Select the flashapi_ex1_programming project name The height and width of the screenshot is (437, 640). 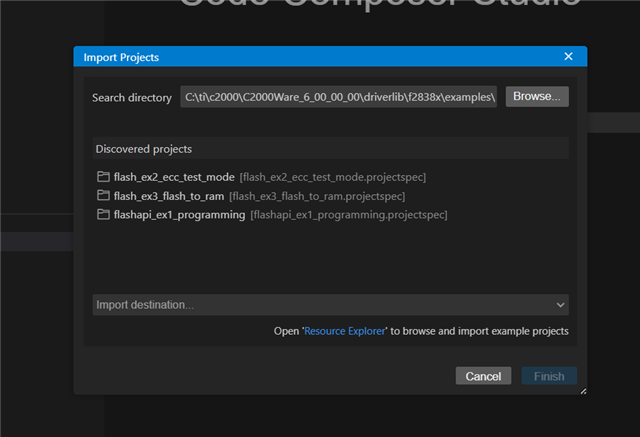coord(179,215)
